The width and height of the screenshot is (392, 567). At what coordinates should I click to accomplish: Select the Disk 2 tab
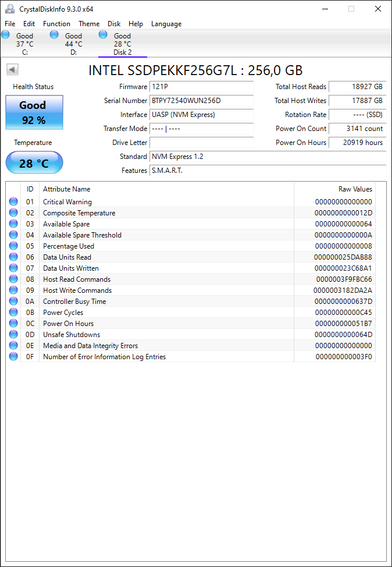(x=123, y=44)
